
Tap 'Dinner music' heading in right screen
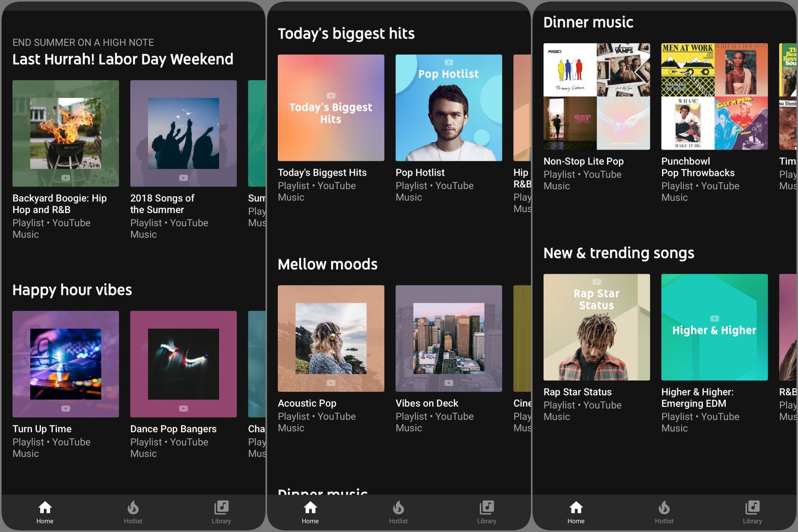click(588, 22)
